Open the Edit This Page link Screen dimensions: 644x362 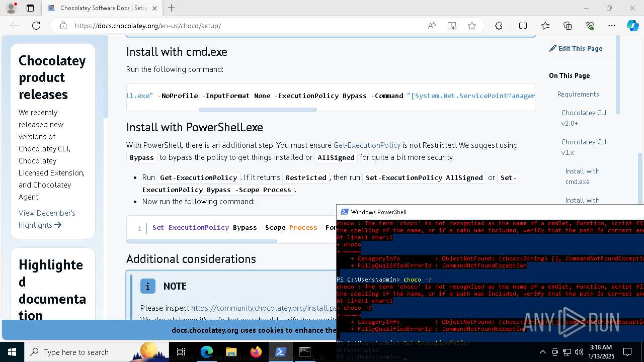576,48
